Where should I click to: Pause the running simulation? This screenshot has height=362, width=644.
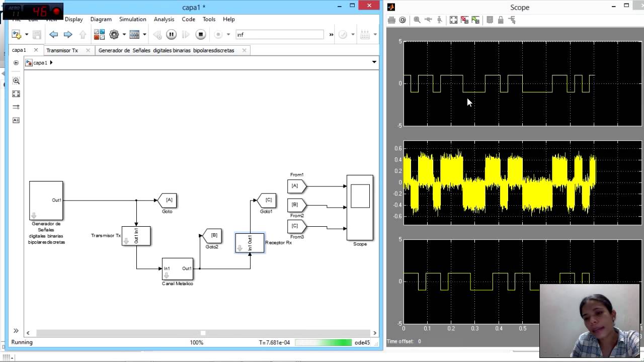pyautogui.click(x=171, y=35)
